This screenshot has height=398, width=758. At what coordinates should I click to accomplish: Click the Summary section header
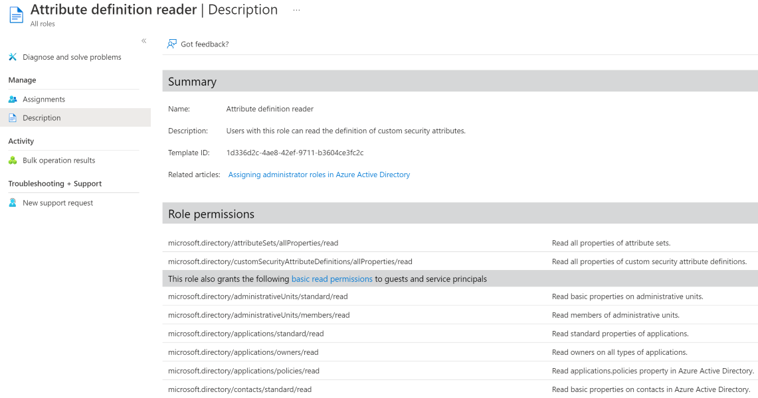coord(460,81)
